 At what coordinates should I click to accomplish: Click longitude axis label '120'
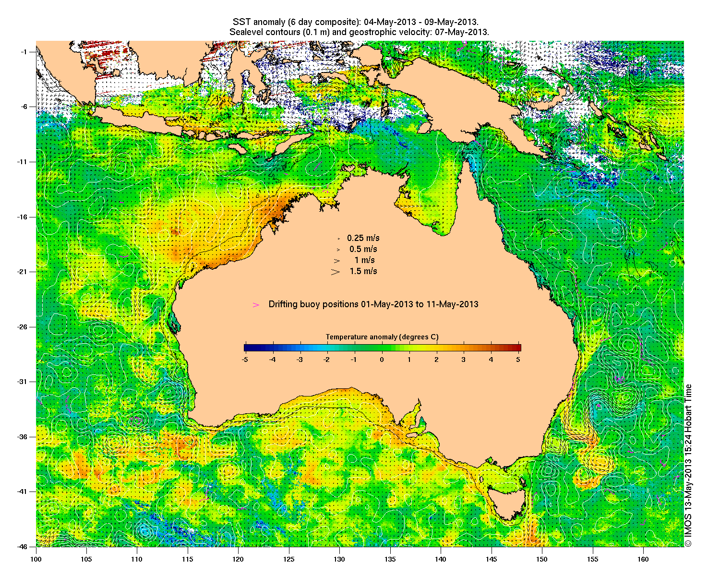(x=238, y=559)
